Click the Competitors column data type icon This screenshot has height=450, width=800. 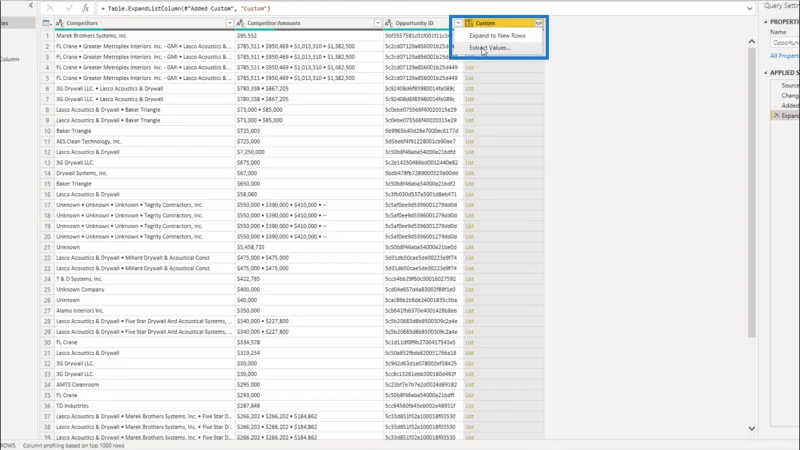tap(60, 23)
